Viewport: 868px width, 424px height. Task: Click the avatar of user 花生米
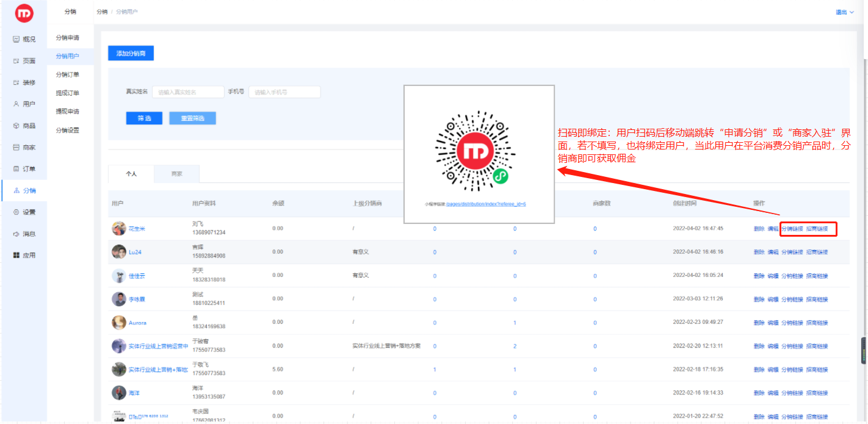tap(119, 229)
